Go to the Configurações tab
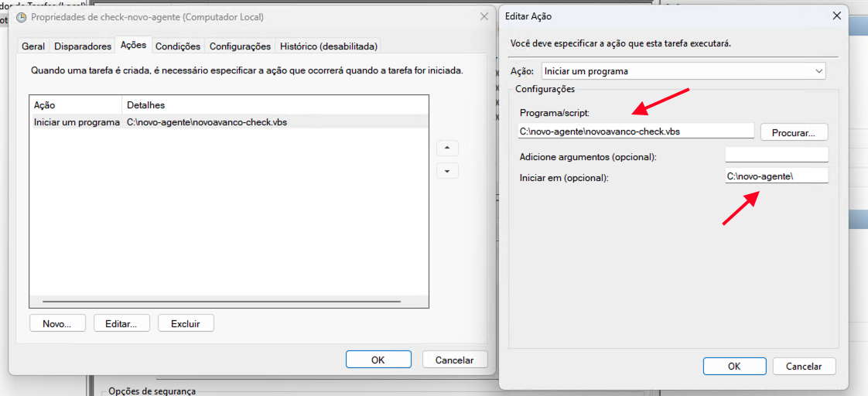The height and width of the screenshot is (396, 868). [240, 46]
